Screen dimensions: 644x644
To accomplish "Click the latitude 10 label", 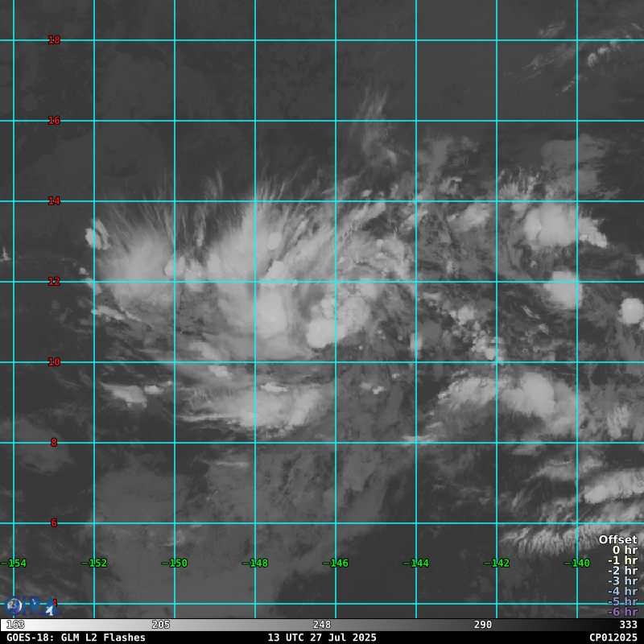I will point(54,362).
